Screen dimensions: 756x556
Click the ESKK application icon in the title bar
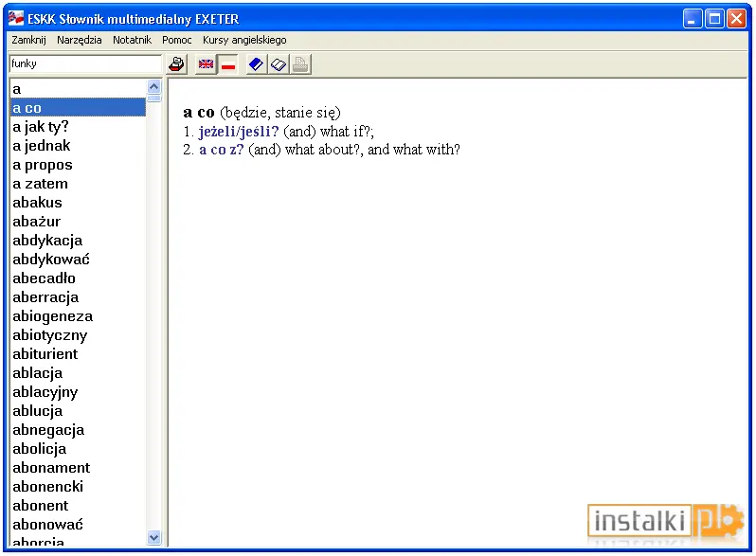coord(16,18)
